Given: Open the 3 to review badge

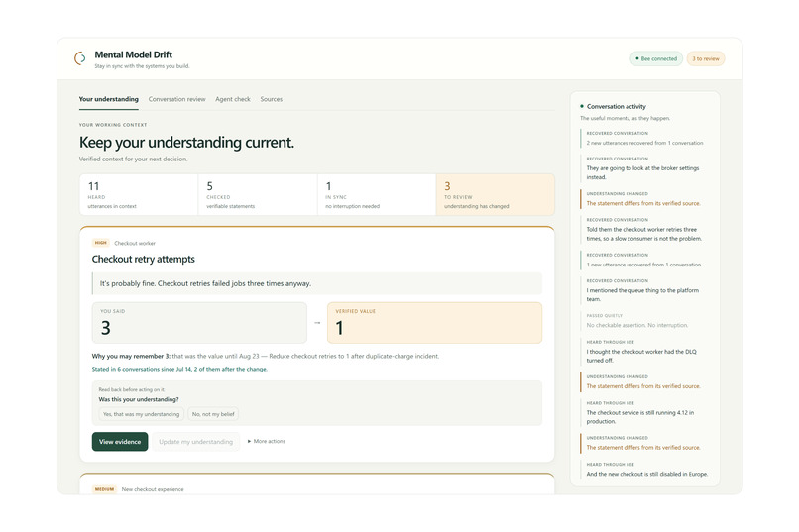Looking at the screenshot, I should point(706,59).
